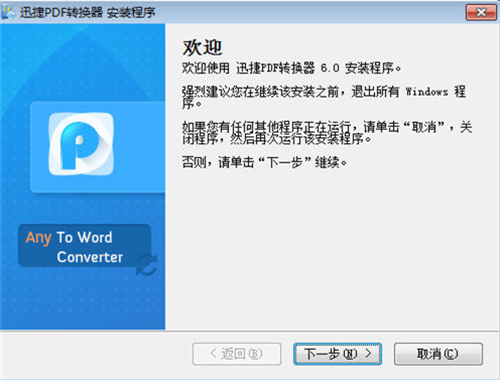Click the paragraph starting with 强烈建议您
Screen dimensions: 500x380
tap(324, 97)
